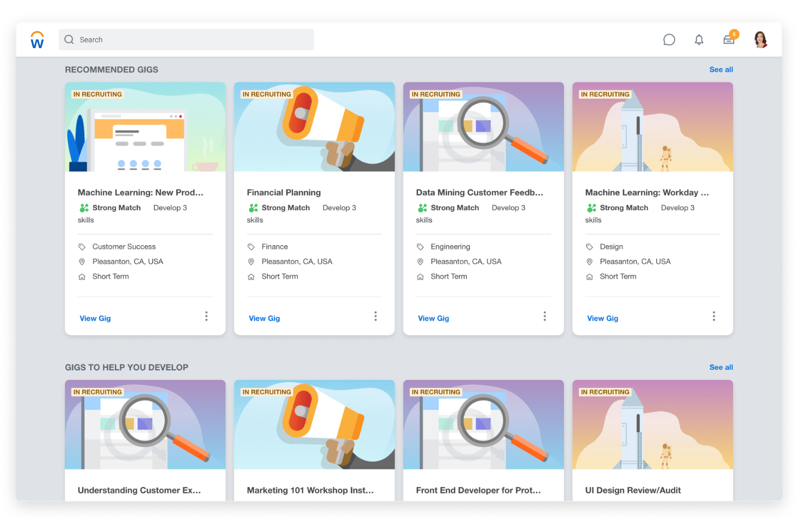The image size is (798, 532).
Task: Click Strong Match icon on Financial Planning card
Action: (253, 208)
